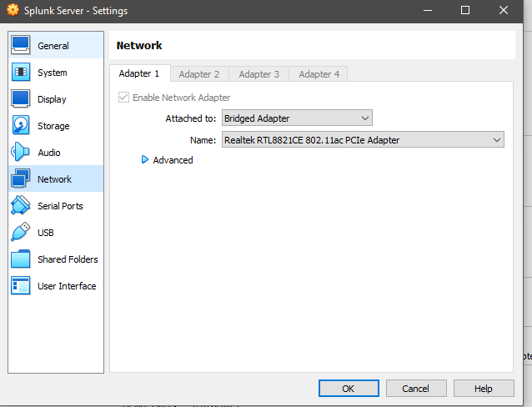This screenshot has height=407, width=532.
Task: Toggle Enable Network Adapter checkbox
Action: click(123, 98)
